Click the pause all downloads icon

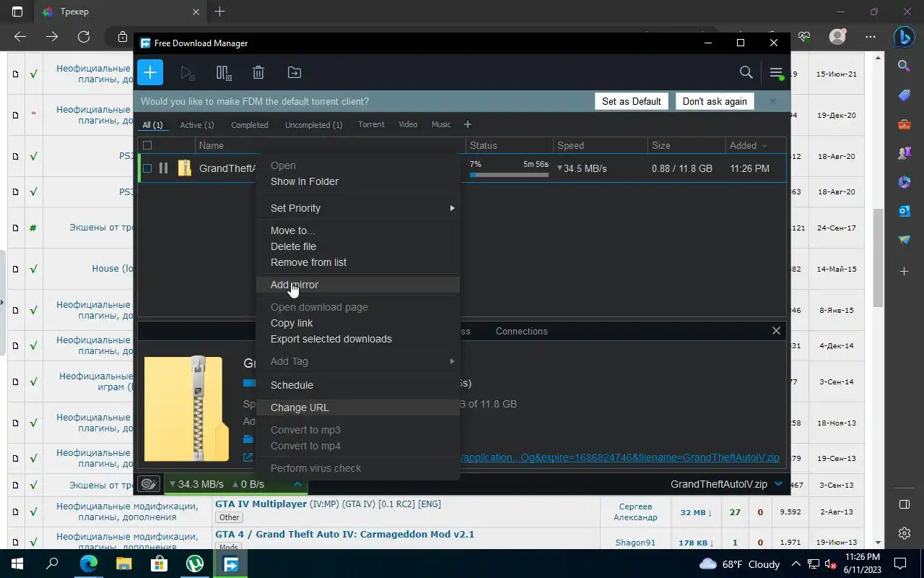click(x=224, y=72)
